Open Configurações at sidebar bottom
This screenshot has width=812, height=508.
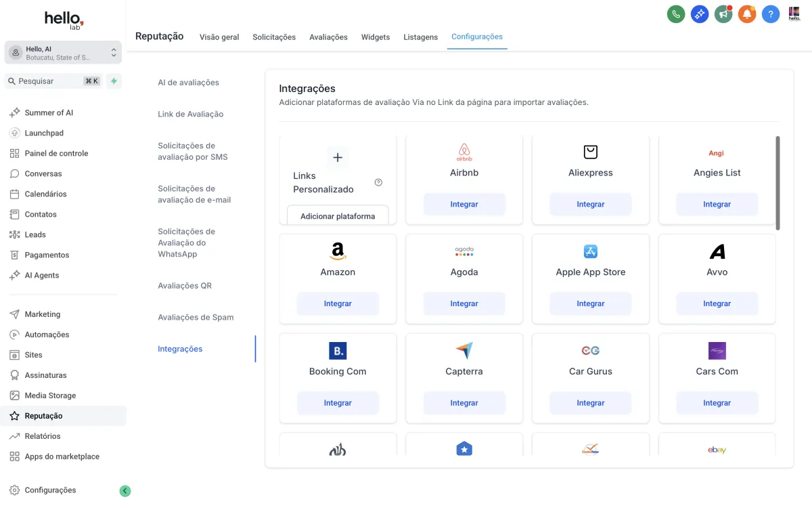click(x=50, y=490)
